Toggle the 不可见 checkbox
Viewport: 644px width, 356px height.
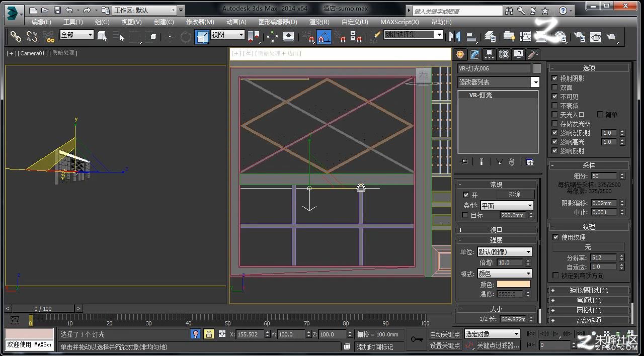click(x=555, y=97)
